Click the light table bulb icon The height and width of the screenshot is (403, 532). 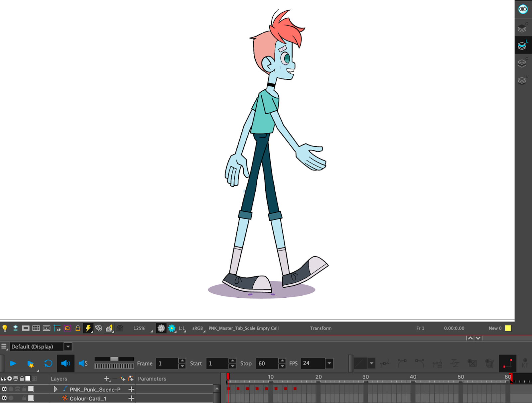point(5,328)
